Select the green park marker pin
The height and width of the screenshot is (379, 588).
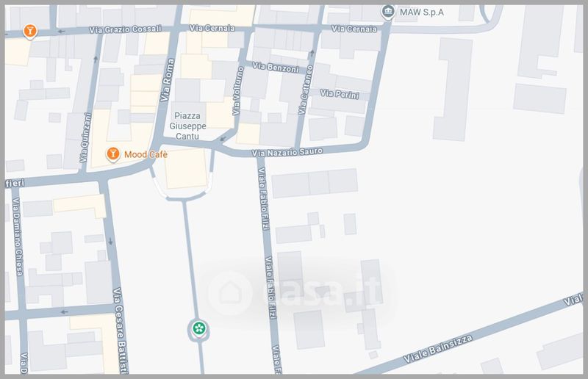point(198,329)
